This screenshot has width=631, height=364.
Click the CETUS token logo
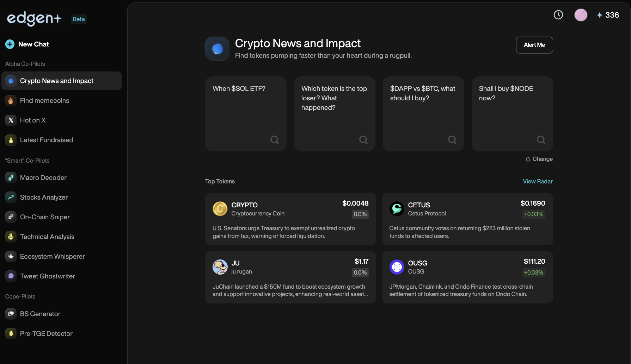tap(397, 209)
